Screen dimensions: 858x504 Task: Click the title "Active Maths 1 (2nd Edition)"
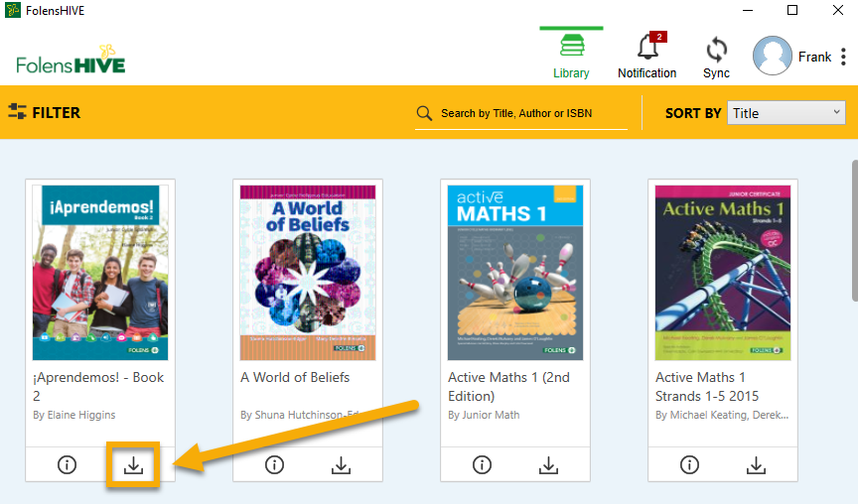[x=508, y=387]
